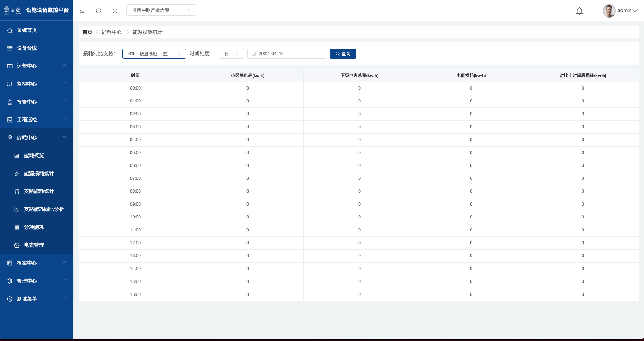Open the 损耗对比支路 branch dropdown
The width and height of the screenshot is (644, 341).
coord(154,54)
